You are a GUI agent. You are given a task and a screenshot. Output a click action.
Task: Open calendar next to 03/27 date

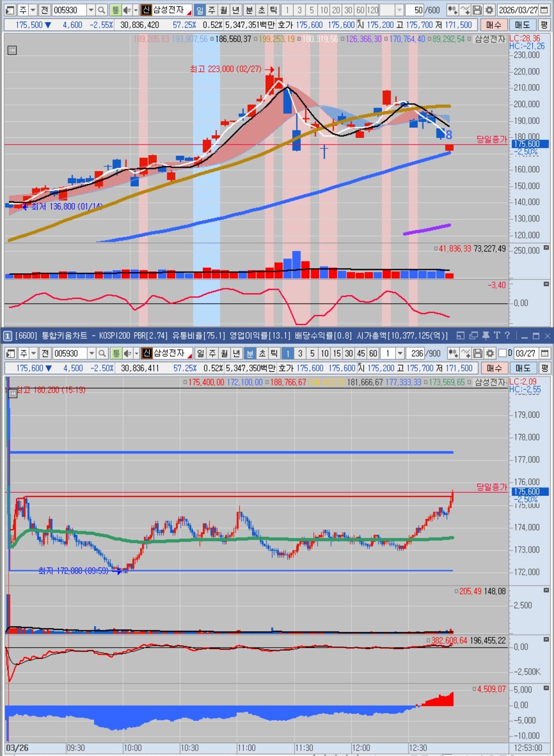pyautogui.click(x=544, y=353)
